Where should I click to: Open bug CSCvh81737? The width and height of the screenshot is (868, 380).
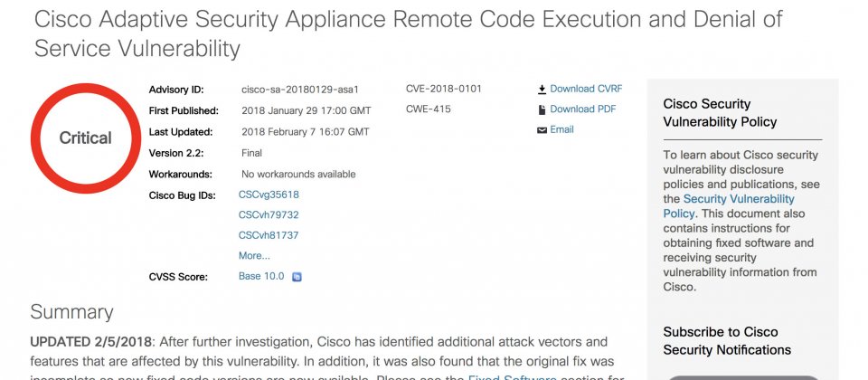point(269,235)
